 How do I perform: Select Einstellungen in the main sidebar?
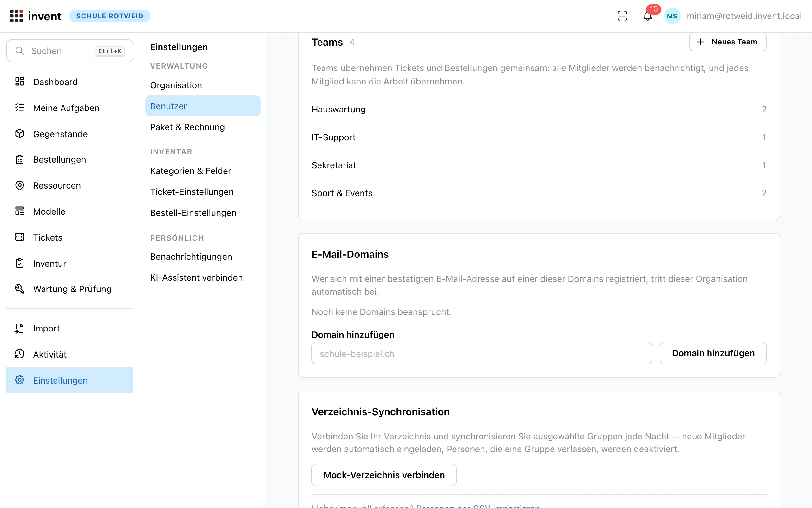(70, 380)
